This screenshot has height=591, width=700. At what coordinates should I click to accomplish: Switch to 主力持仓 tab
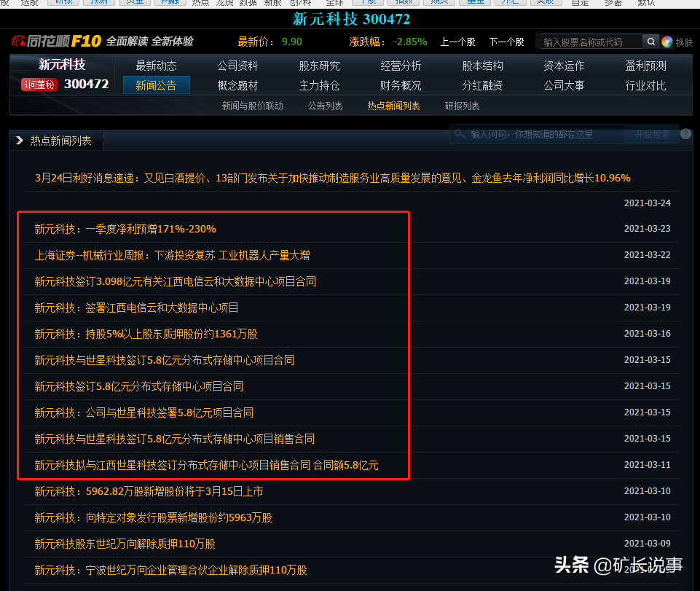319,85
